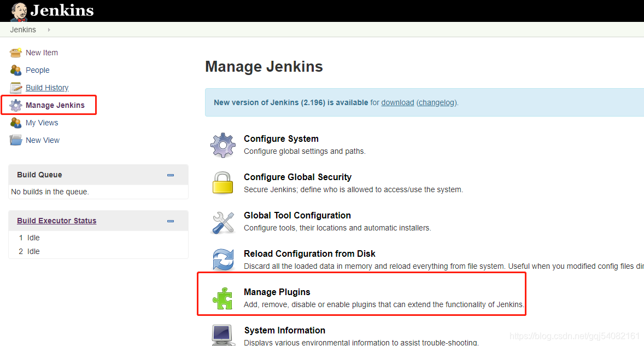Select executor 2 Idle row
Viewport: 644px width, 346px height.
(x=98, y=251)
